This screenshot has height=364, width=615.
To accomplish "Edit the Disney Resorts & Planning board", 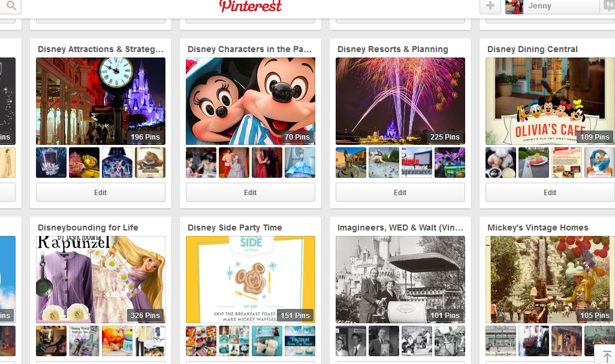I will pos(400,192).
